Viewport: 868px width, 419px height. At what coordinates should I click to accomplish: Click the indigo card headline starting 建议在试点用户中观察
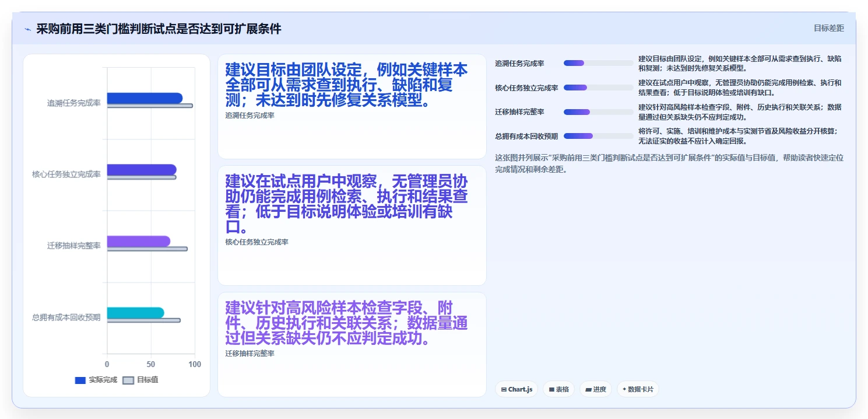point(346,204)
